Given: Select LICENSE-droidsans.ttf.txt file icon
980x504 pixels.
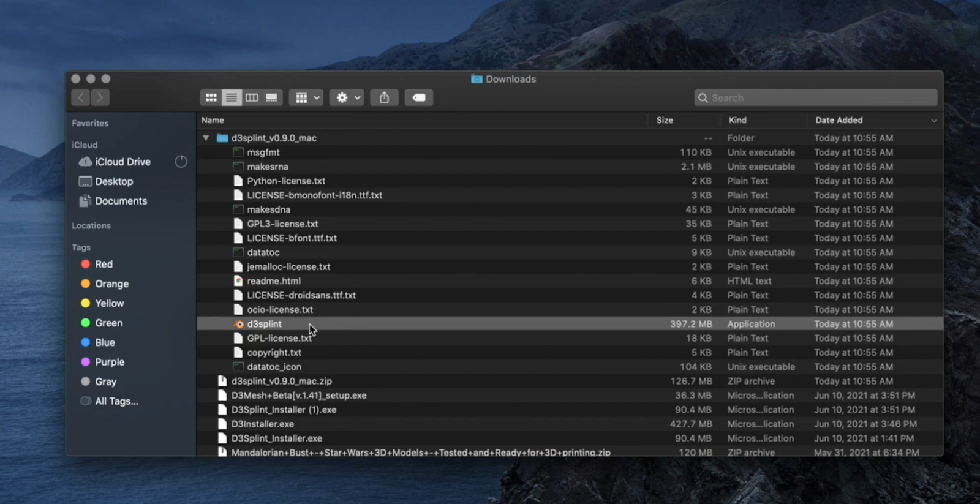Looking at the screenshot, I should [x=238, y=295].
